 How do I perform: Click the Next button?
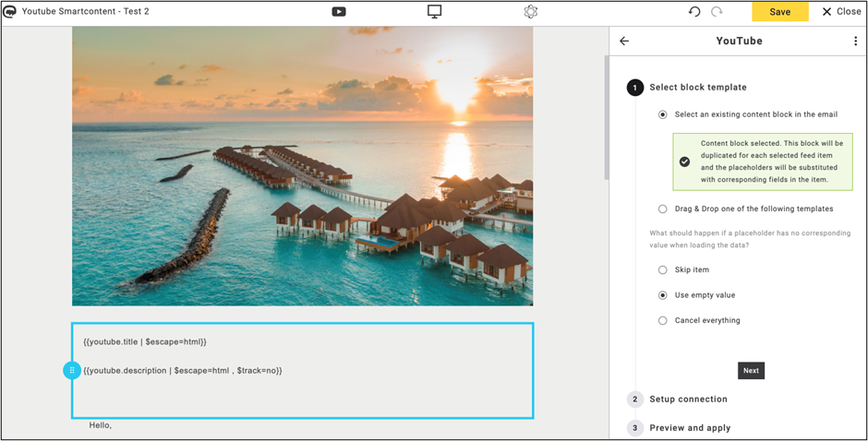(752, 371)
